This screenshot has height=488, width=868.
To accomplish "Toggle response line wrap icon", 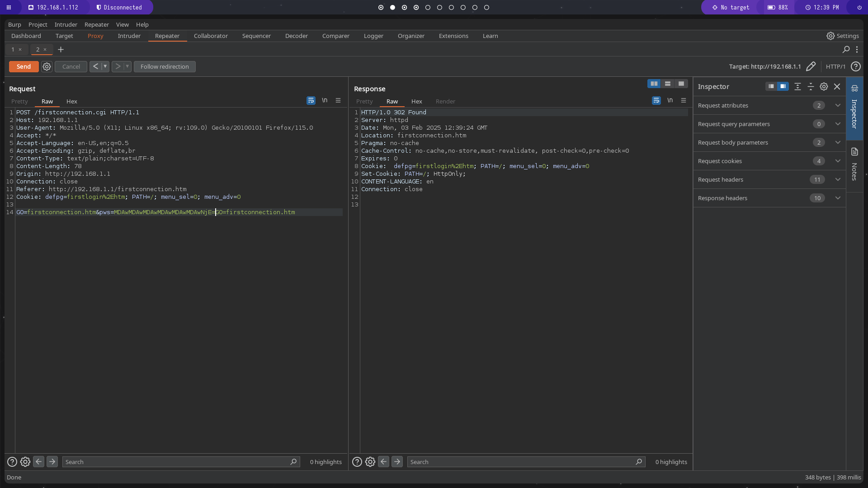I will (656, 100).
